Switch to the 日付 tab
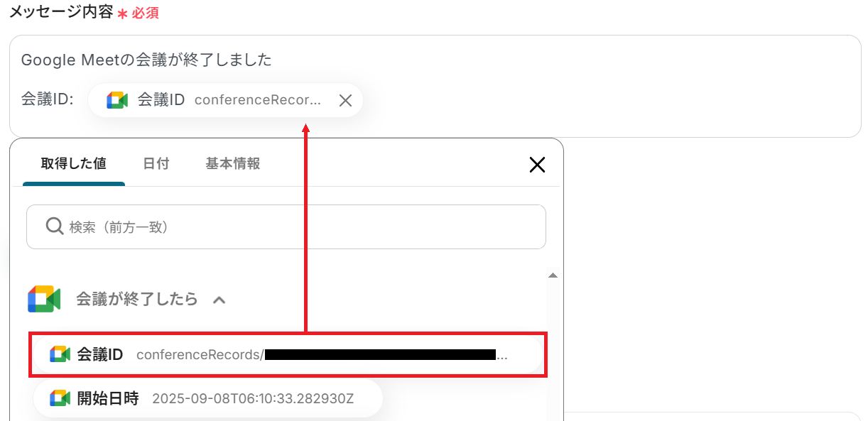The height and width of the screenshot is (421, 868). click(156, 163)
